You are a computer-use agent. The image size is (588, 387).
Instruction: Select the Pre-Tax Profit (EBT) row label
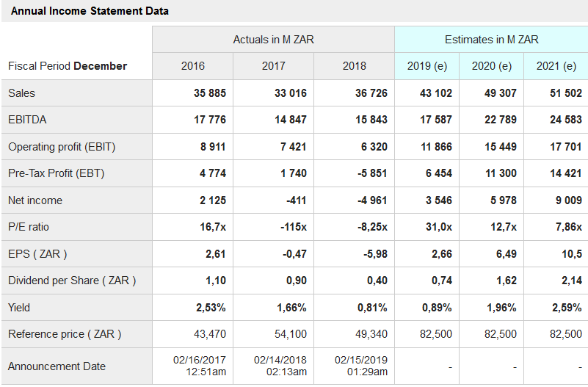pos(56,173)
